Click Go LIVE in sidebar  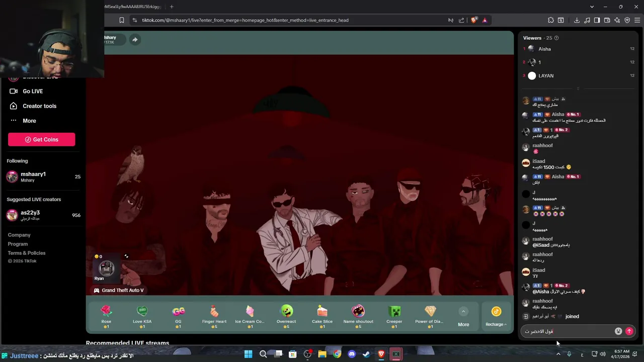coord(33,91)
